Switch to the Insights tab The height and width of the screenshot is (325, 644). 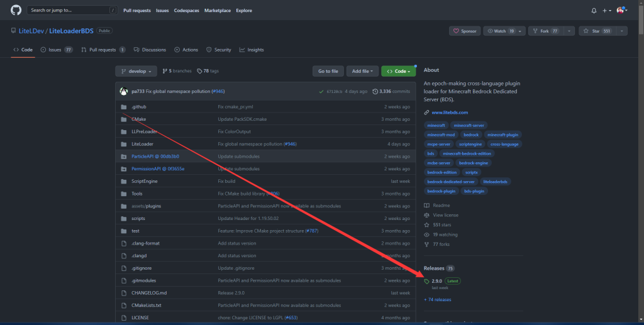tap(252, 50)
